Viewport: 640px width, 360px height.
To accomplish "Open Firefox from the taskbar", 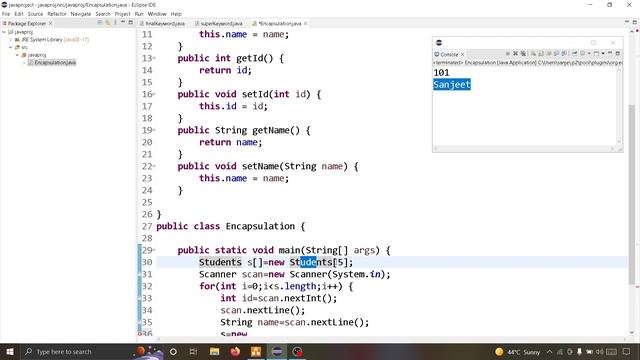I will (x=235, y=351).
